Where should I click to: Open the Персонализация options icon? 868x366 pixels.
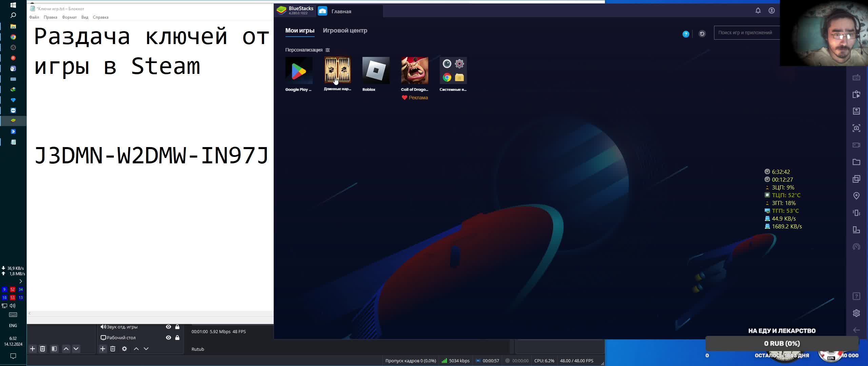[328, 50]
